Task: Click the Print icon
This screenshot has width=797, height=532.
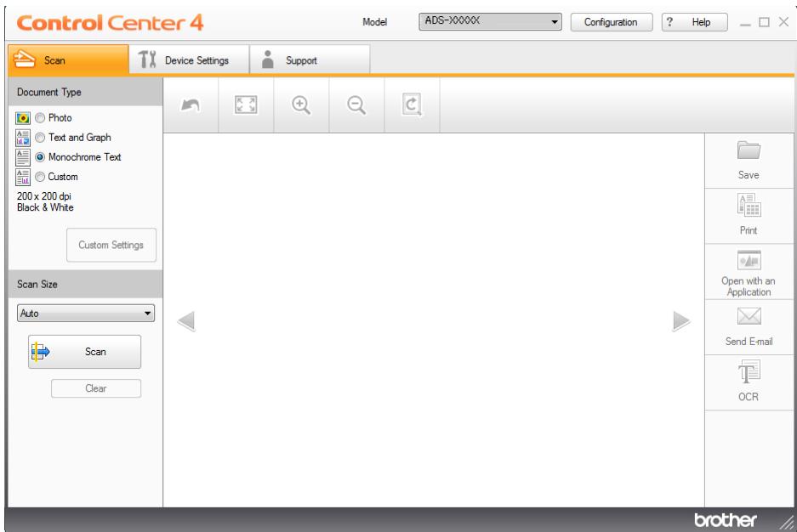Action: pyautogui.click(x=749, y=205)
